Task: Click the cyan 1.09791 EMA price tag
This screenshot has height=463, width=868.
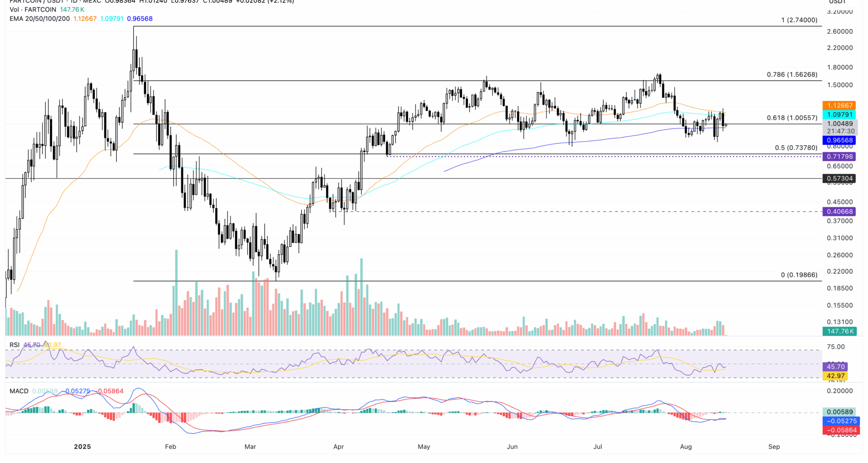Action: coord(839,115)
